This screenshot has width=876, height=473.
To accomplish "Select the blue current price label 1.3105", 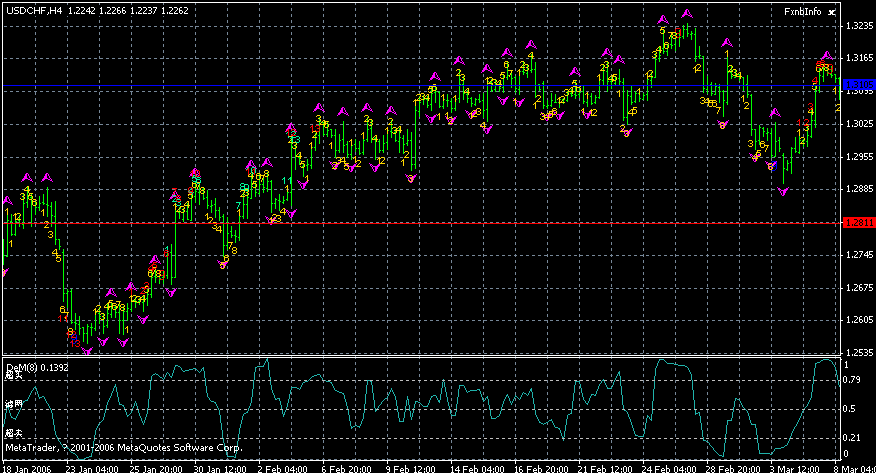I will 859,87.
